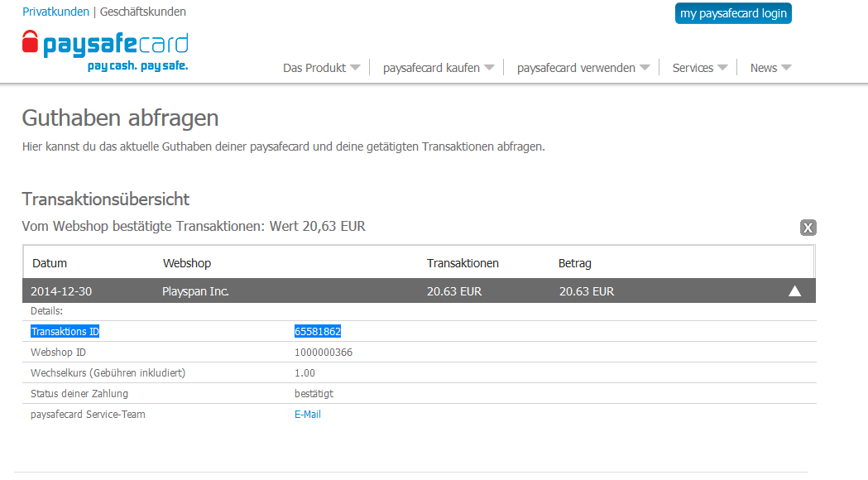This screenshot has height=480, width=868.
Task: Click the highlighted transaction ID 65581862
Action: pos(318,331)
